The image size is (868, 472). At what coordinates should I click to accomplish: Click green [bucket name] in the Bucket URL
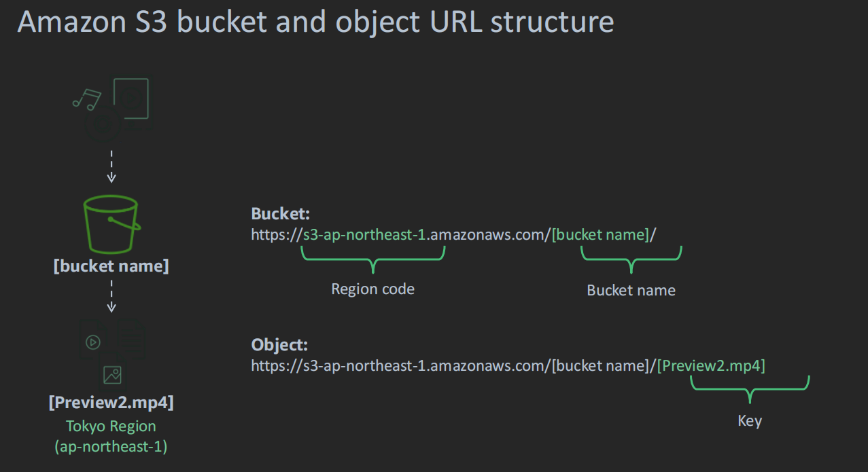tap(600, 235)
